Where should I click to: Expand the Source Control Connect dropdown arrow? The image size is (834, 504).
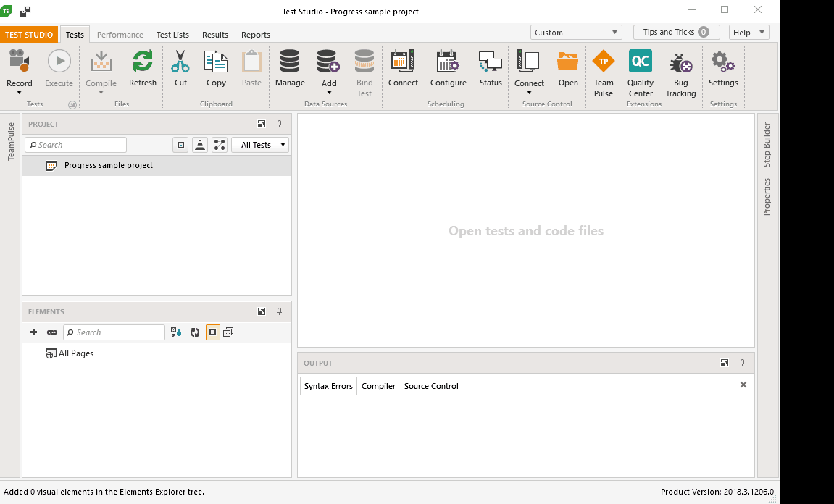529,93
